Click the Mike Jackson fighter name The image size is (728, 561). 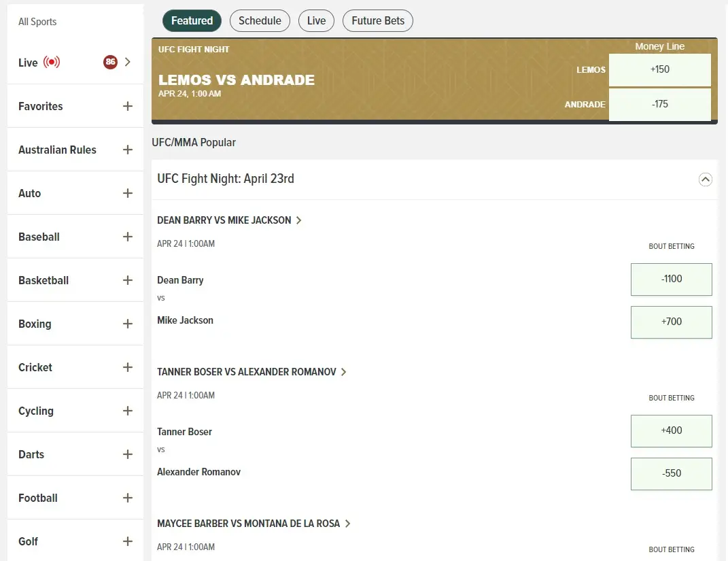[186, 320]
